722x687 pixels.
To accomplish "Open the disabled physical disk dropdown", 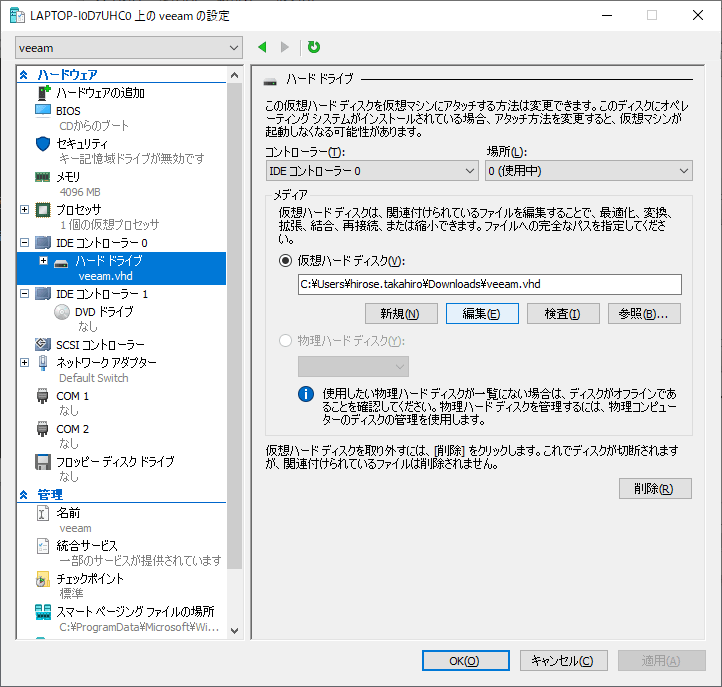I will (x=353, y=367).
